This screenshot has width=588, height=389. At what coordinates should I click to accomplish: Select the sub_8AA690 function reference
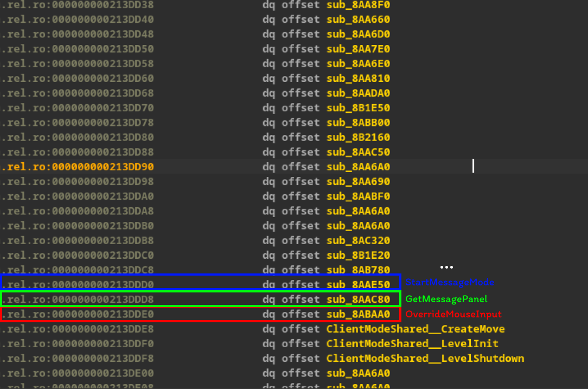tap(358, 182)
